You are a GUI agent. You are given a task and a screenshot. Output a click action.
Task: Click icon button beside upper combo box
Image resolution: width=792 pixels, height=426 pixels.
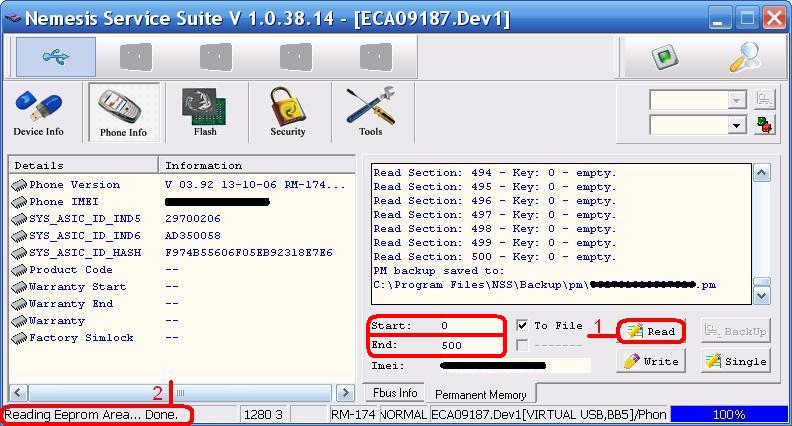pos(765,99)
